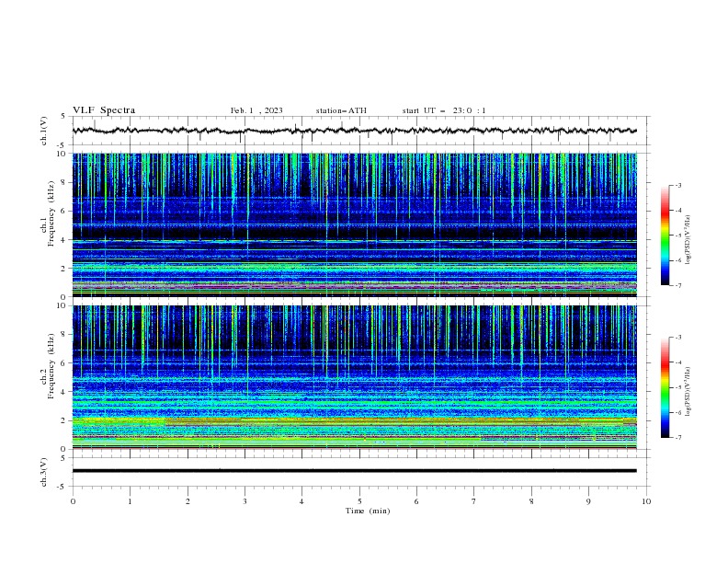Click the ch.1 spectrogram color scale bar
Image resolution: width=728 pixels, height=563 pixels.
[x=665, y=236]
